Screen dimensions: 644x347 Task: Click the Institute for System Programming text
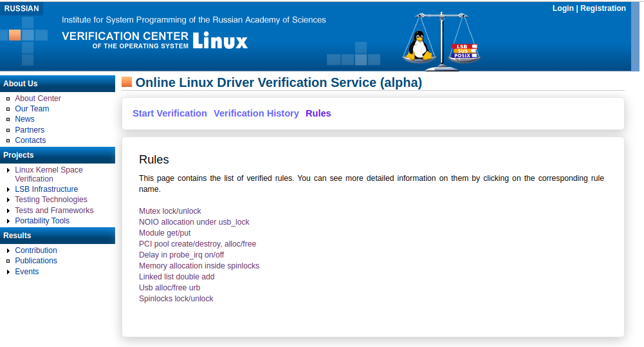[x=194, y=20]
